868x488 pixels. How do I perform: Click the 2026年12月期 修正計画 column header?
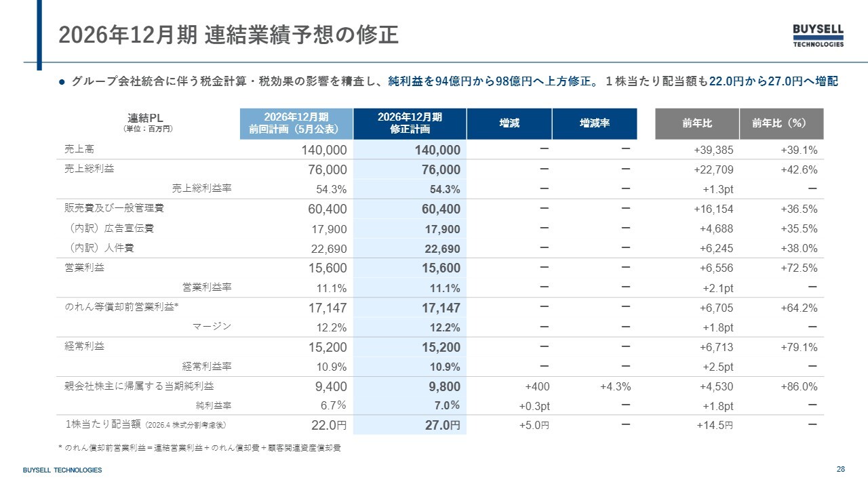click(410, 123)
